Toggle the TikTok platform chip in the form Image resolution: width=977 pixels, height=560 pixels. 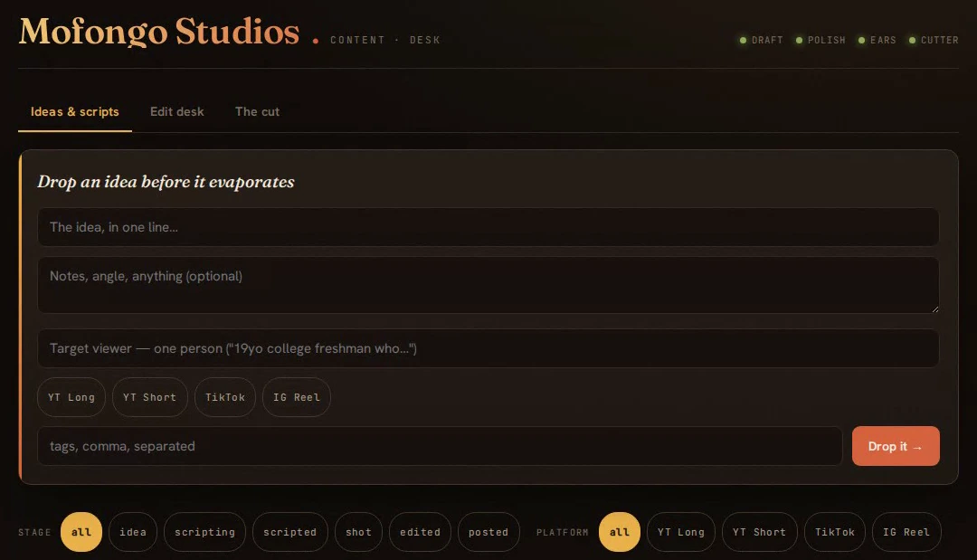(225, 397)
